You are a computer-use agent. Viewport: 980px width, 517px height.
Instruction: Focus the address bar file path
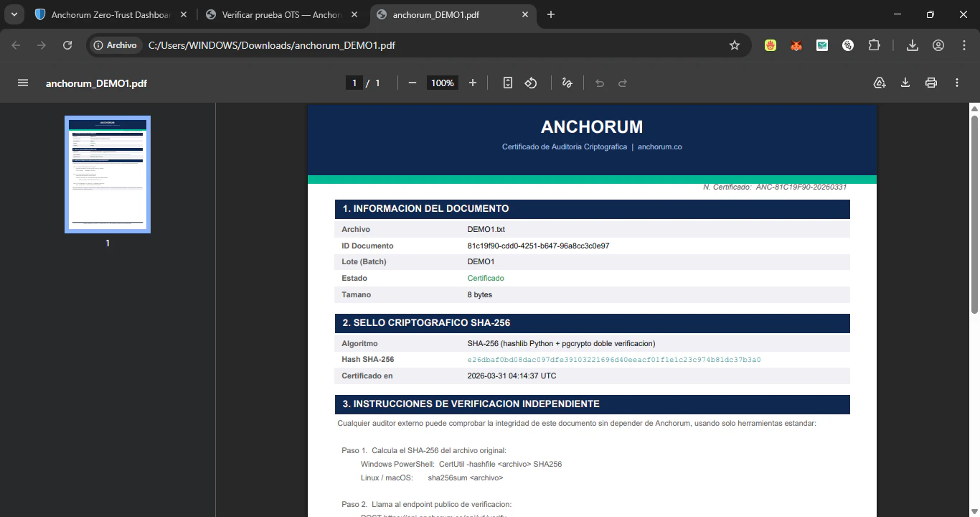pos(272,45)
